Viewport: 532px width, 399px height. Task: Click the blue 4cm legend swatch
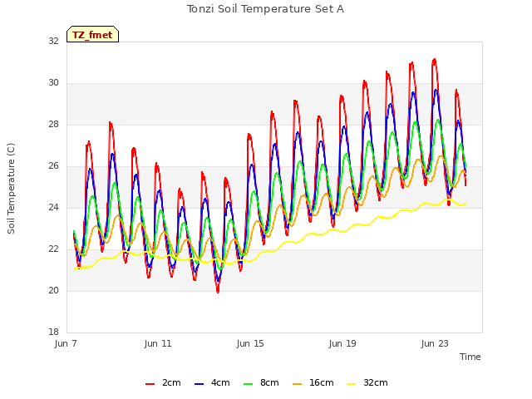tap(199, 384)
